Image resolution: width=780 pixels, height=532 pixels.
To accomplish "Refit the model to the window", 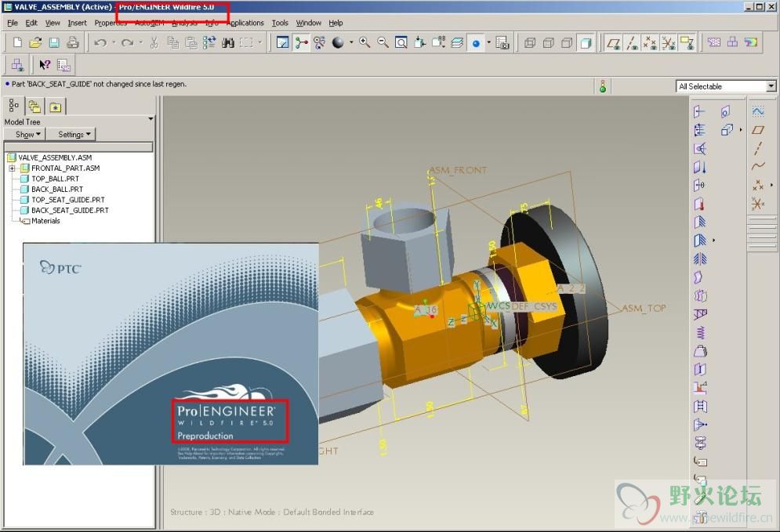I will [401, 43].
